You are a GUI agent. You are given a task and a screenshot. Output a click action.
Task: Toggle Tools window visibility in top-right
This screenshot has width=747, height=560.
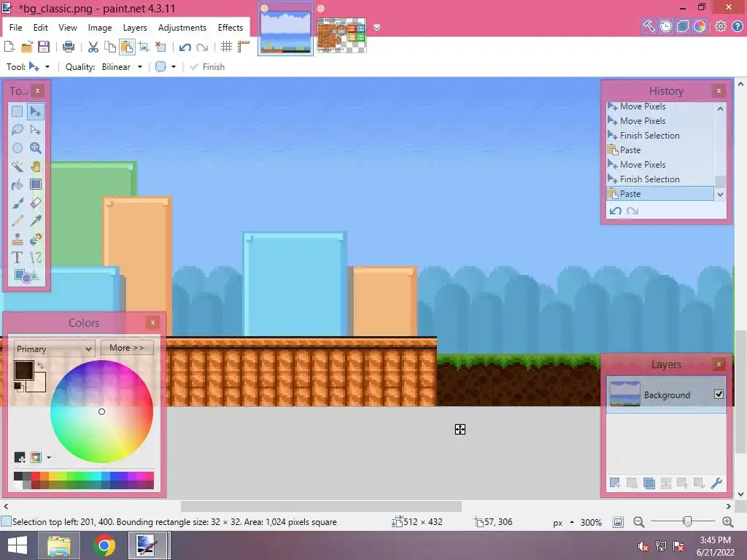point(649,26)
